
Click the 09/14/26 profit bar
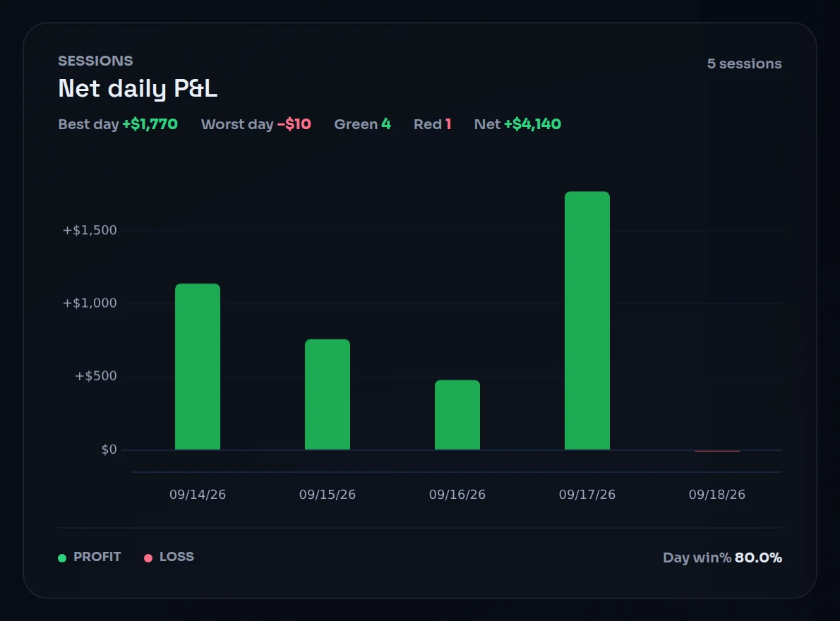click(198, 367)
